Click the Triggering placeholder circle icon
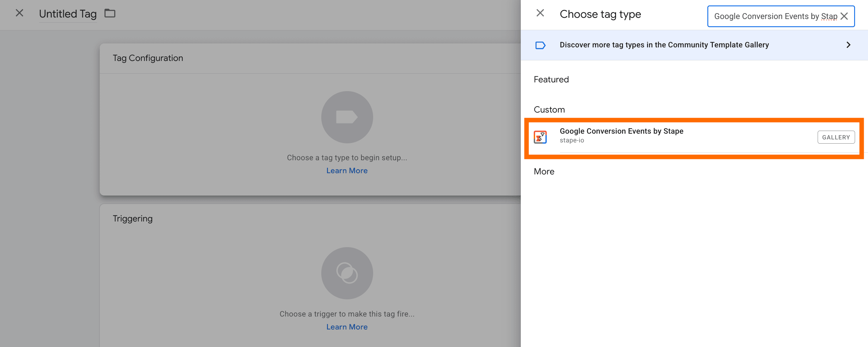868x347 pixels. tap(347, 273)
